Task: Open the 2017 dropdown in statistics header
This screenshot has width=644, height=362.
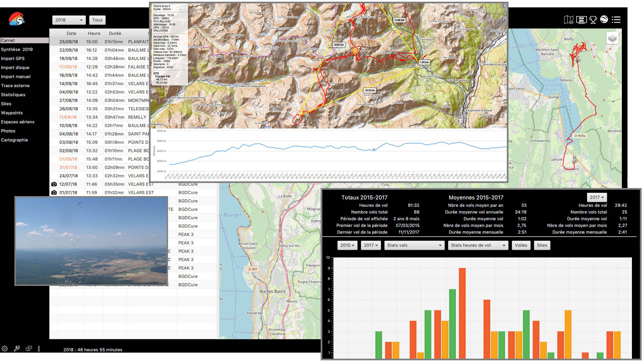Action: click(597, 197)
